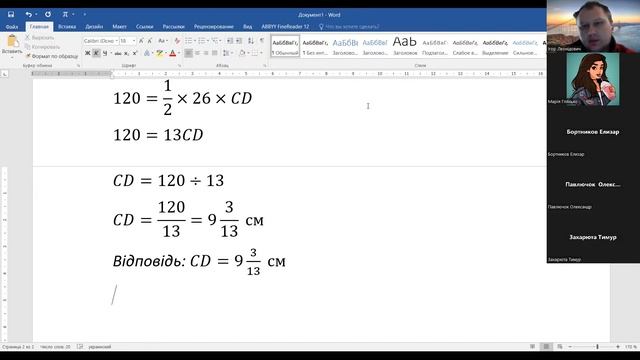640x360 pixels.
Task: Center the paragraph text
Action: (x=197, y=53)
